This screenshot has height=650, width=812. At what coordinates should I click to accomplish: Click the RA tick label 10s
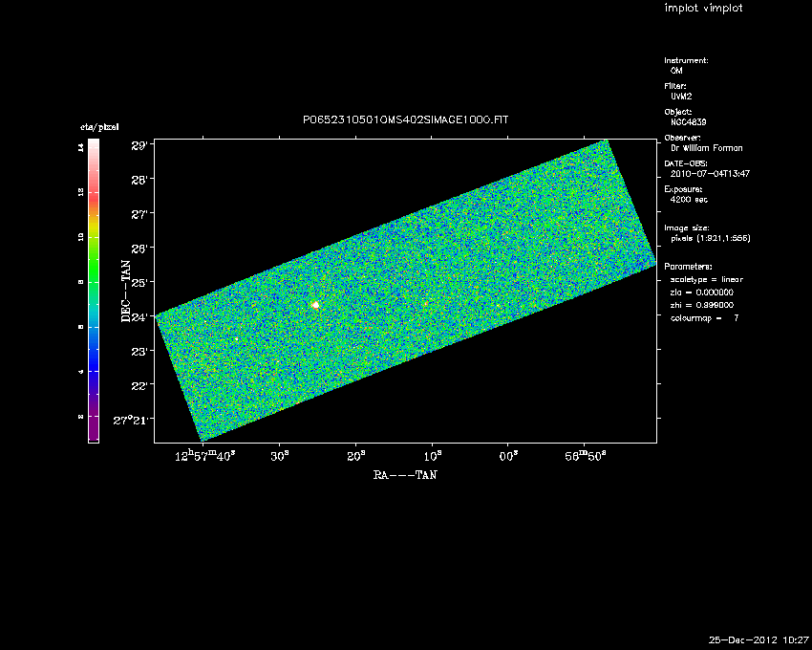tap(432, 456)
